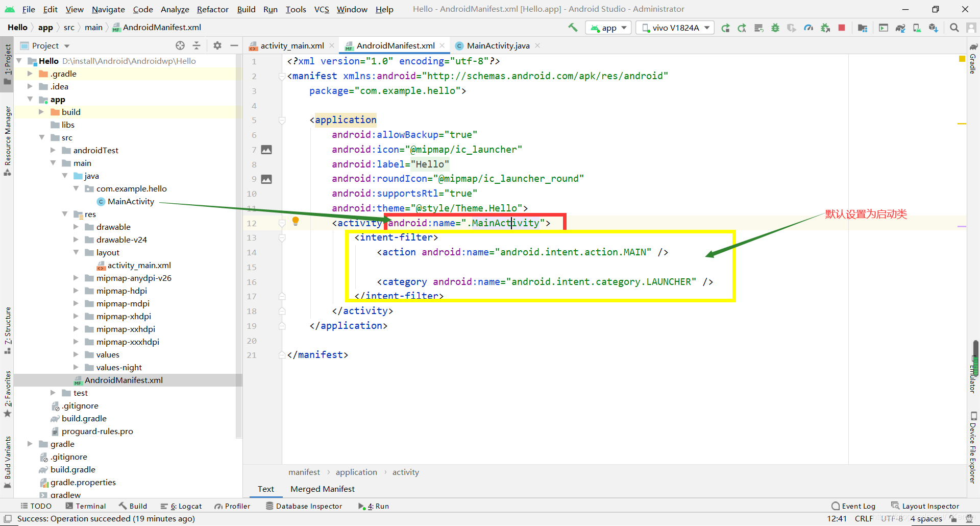Click the Collapse All icon in Project panel
Screen dimensions: 980x526
[x=197, y=45]
